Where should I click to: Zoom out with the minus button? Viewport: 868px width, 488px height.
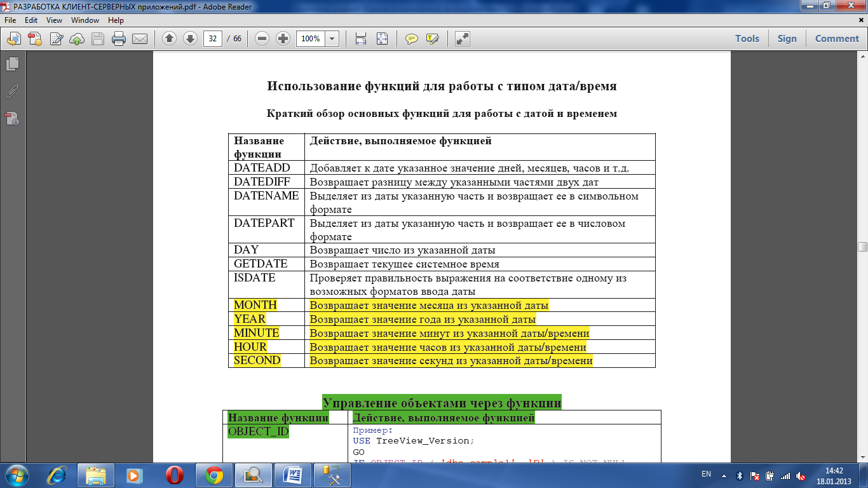(262, 39)
